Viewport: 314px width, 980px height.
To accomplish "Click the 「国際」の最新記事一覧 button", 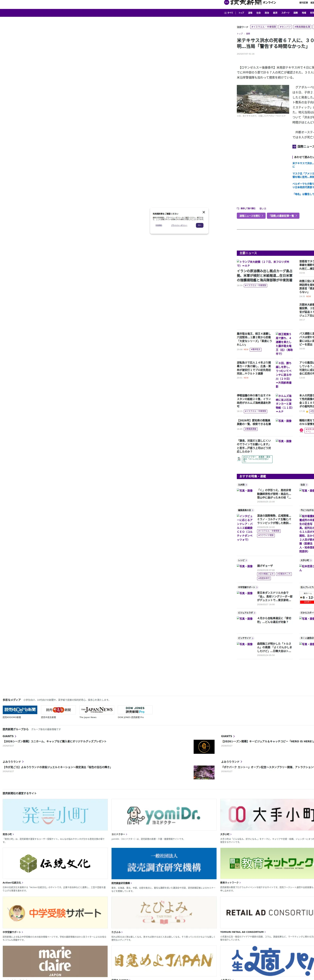I will (283, 216).
